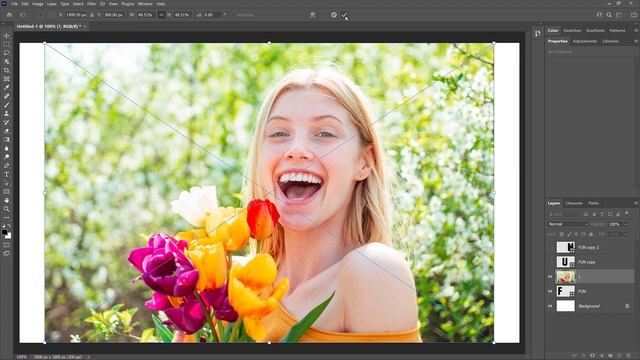Screen dimensions: 640x360
Task: Commit the transform with the checkmark
Action: click(x=344, y=15)
